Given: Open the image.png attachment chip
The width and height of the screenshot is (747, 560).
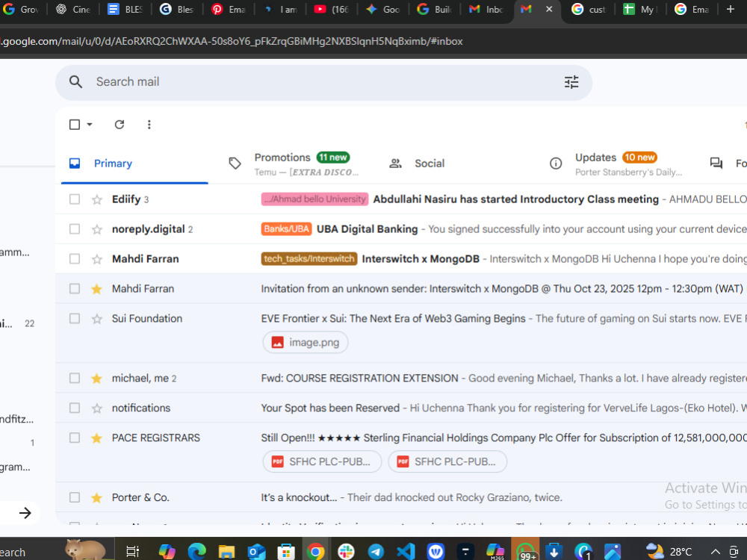Looking at the screenshot, I should [306, 343].
